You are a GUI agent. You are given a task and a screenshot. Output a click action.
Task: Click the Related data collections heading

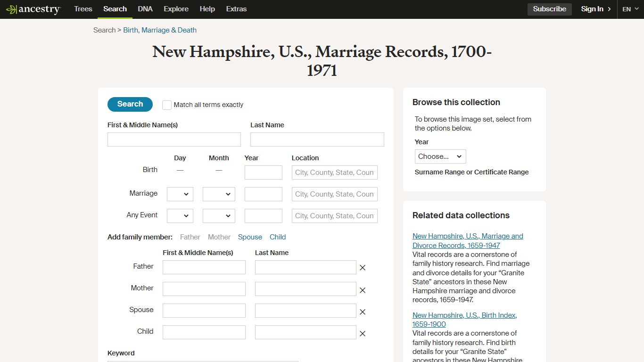461,215
